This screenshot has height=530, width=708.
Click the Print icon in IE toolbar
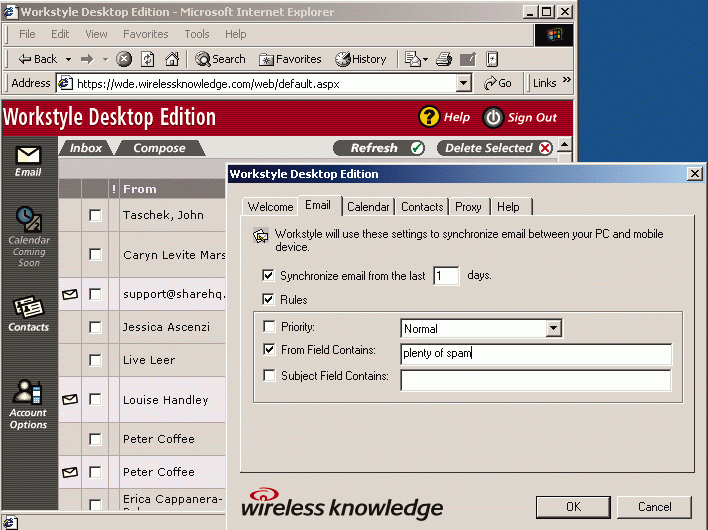coord(444,59)
